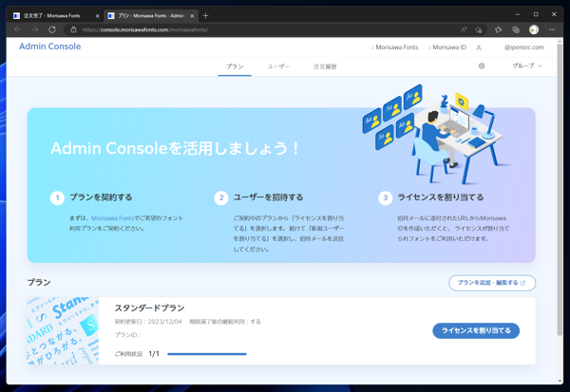Screen dimensions: 570x392
Task: Open the 注文履歴 navigation tab
Action: tap(325, 66)
